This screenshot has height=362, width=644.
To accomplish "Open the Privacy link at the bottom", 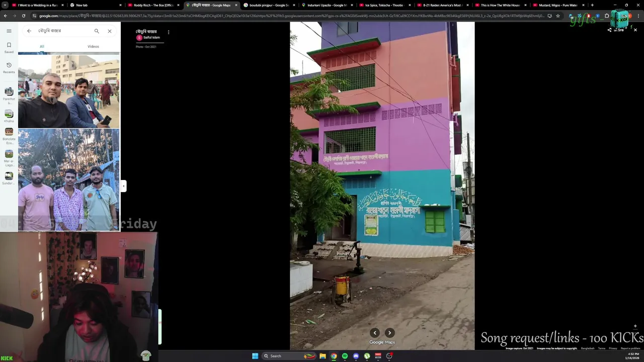I will [613, 348].
